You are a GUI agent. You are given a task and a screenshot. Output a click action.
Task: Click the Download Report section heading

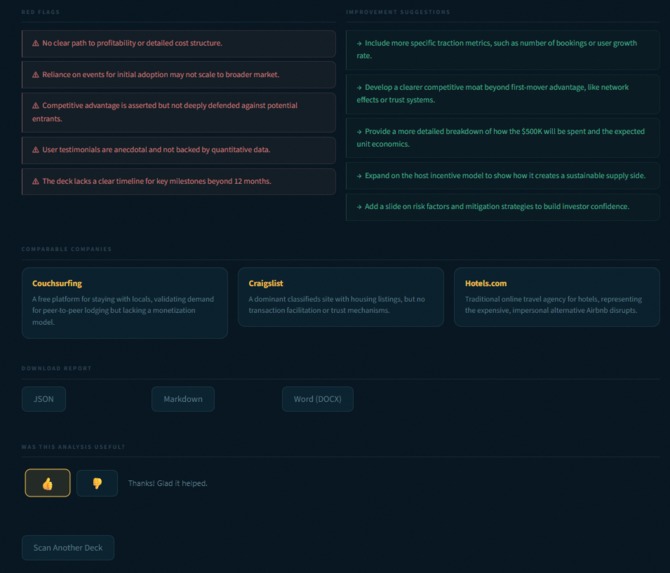tap(56, 368)
